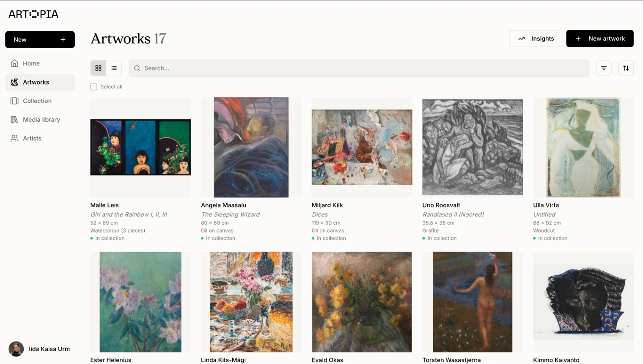Open the New creation menu

click(x=40, y=40)
